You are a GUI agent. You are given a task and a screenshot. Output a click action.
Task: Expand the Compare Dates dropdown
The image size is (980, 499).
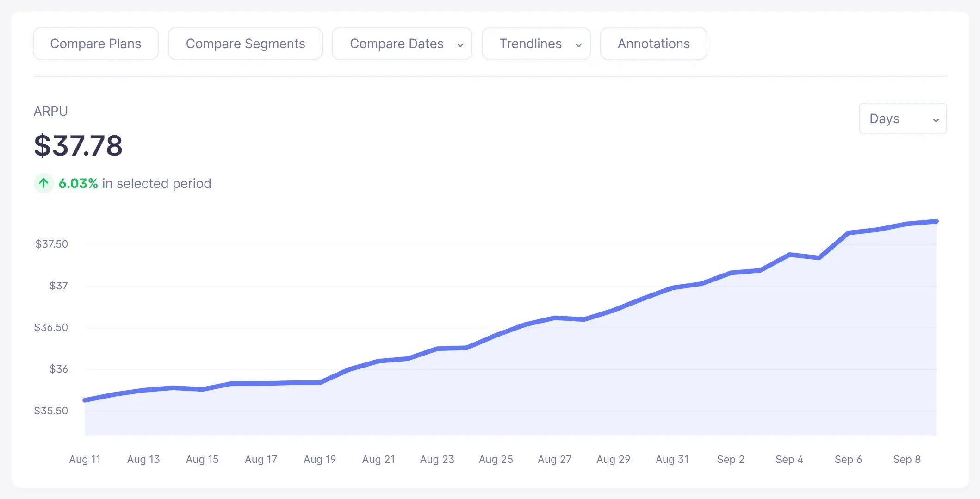(402, 44)
